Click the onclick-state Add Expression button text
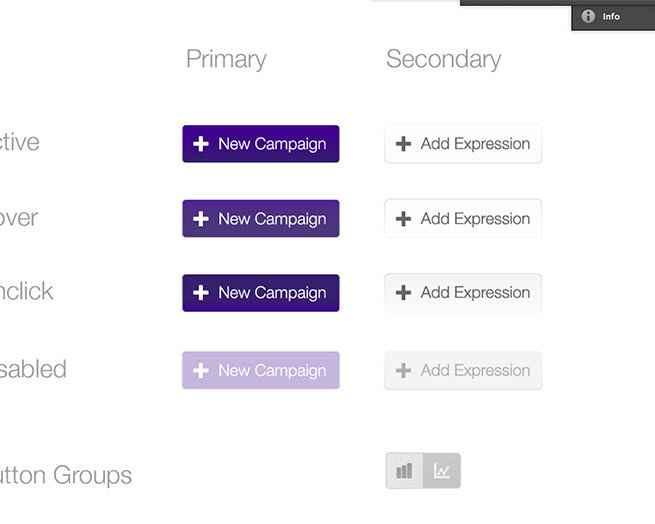This screenshot has height=524, width=655. 475,293
